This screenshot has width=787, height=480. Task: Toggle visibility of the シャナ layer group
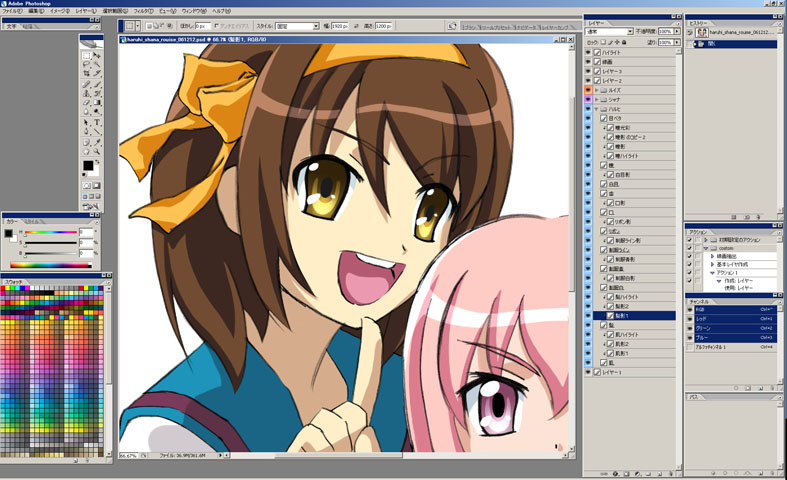coord(588,99)
